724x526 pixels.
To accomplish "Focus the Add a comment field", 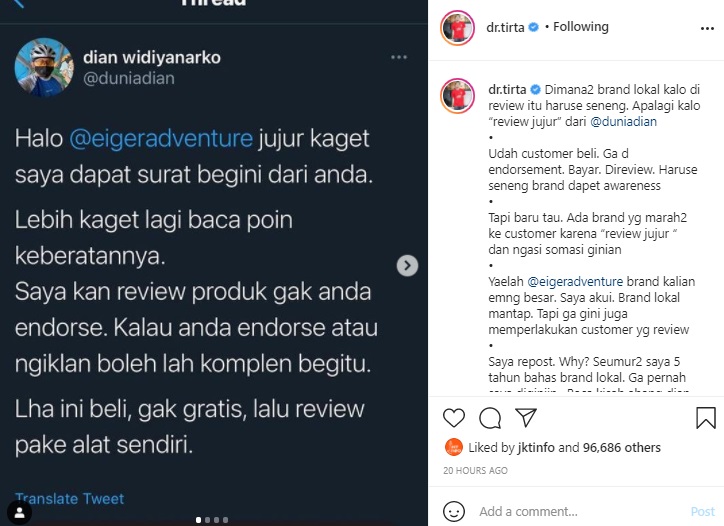I will pyautogui.click(x=579, y=512).
